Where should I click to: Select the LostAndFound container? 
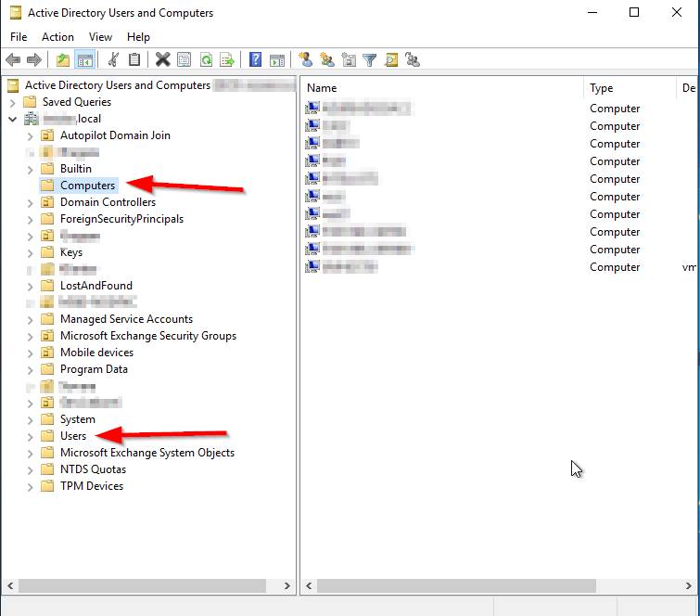96,286
